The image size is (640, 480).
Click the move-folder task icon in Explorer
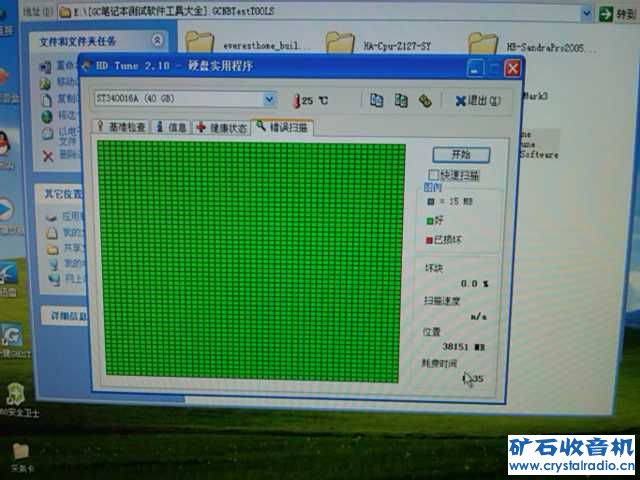45,83
